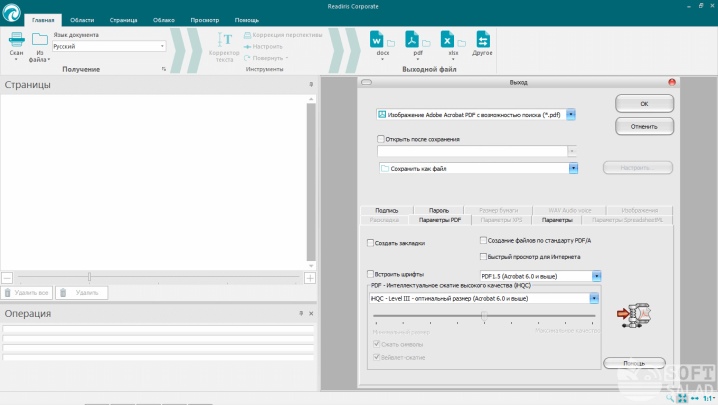Choose pdf output icon

(x=412, y=39)
